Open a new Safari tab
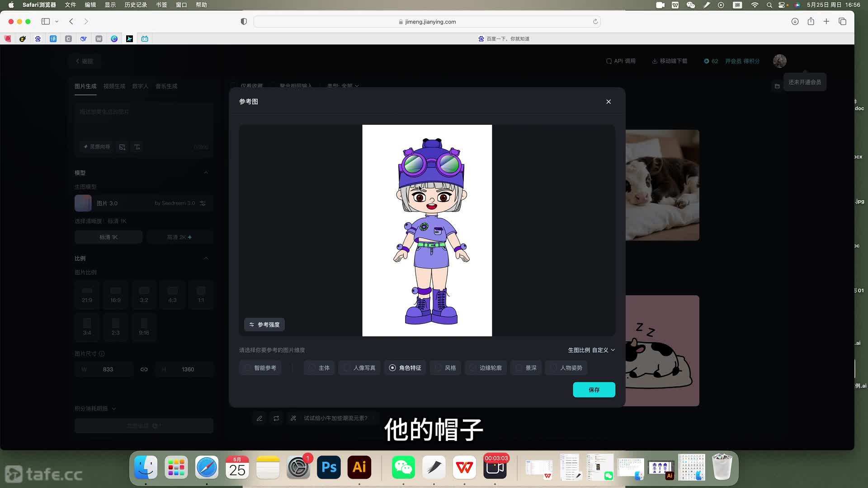 826,21
